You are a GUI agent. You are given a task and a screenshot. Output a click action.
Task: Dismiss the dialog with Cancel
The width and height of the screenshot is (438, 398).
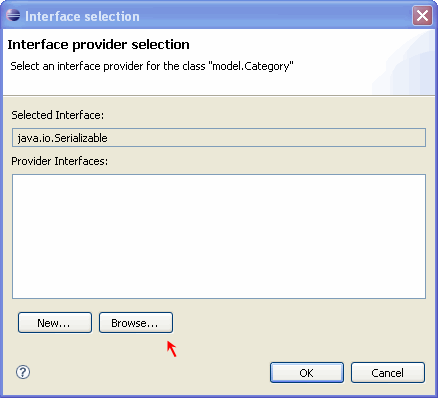pos(388,372)
